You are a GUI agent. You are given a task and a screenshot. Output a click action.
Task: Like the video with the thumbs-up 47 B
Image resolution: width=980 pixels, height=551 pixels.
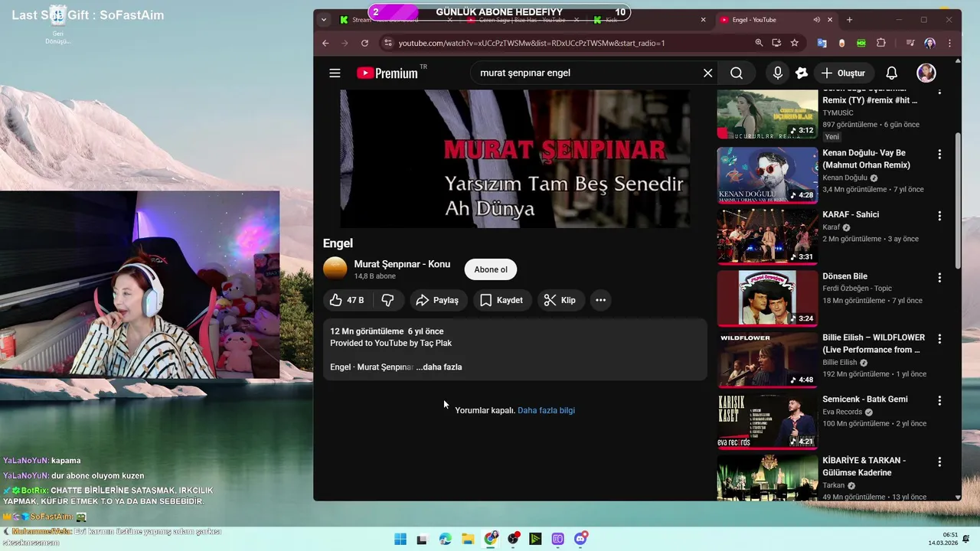point(346,300)
